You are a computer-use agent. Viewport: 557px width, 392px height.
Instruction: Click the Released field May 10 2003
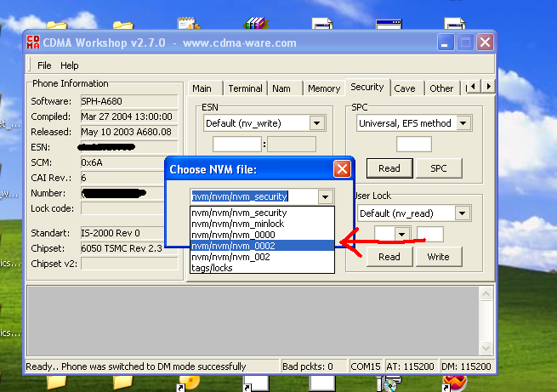click(129, 132)
